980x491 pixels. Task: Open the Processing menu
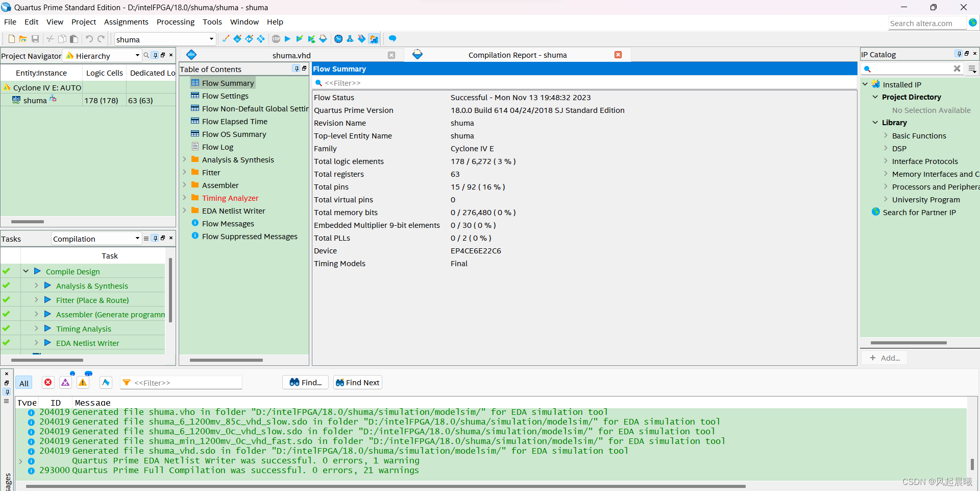(176, 22)
